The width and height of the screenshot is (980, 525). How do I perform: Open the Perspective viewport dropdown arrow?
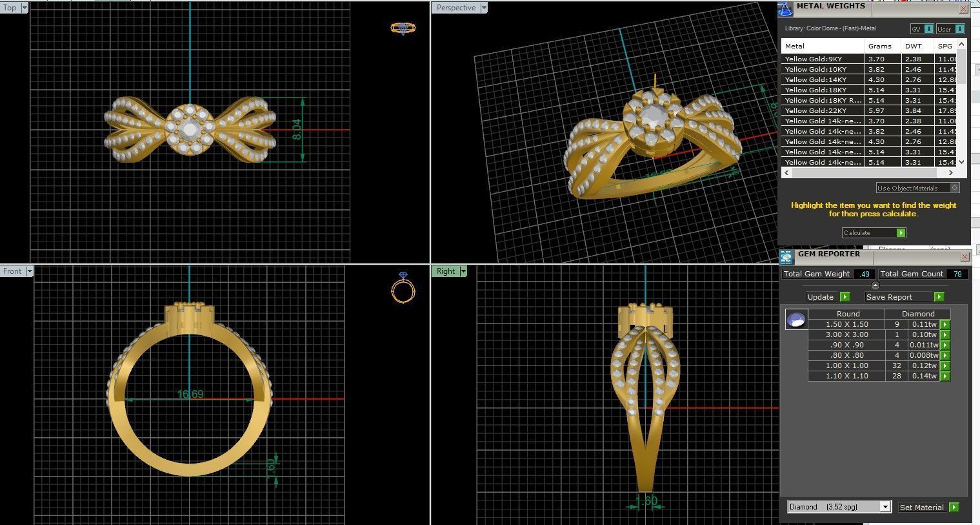[484, 8]
